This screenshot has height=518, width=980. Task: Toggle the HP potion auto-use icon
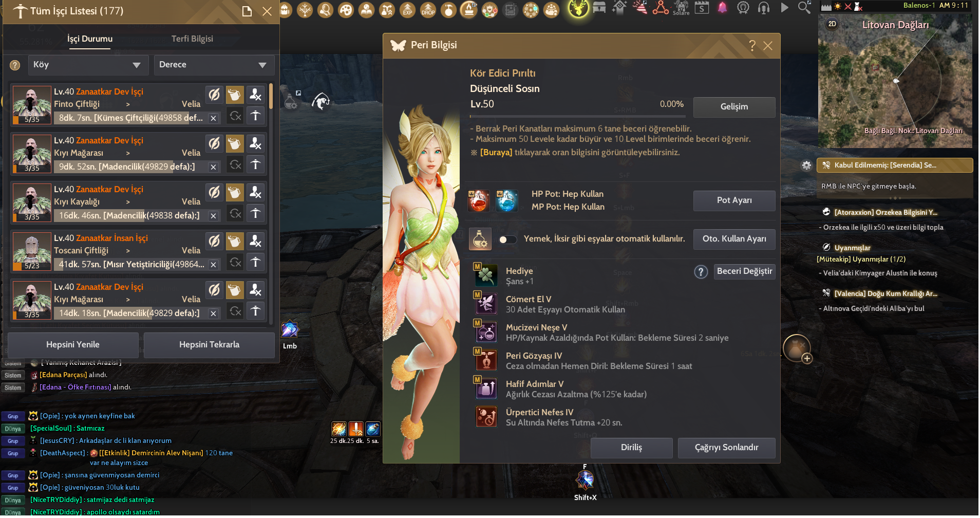coord(478,201)
